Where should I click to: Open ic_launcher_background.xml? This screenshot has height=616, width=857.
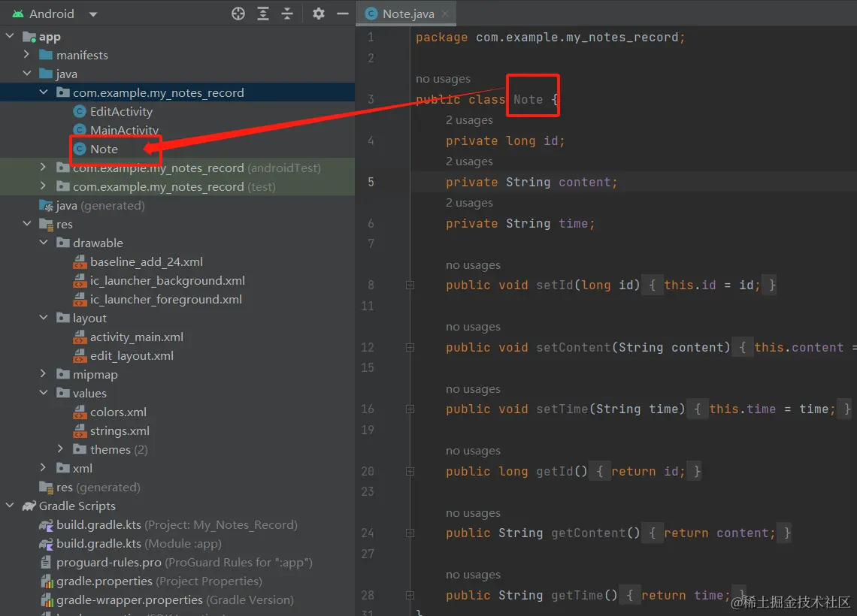coord(167,281)
